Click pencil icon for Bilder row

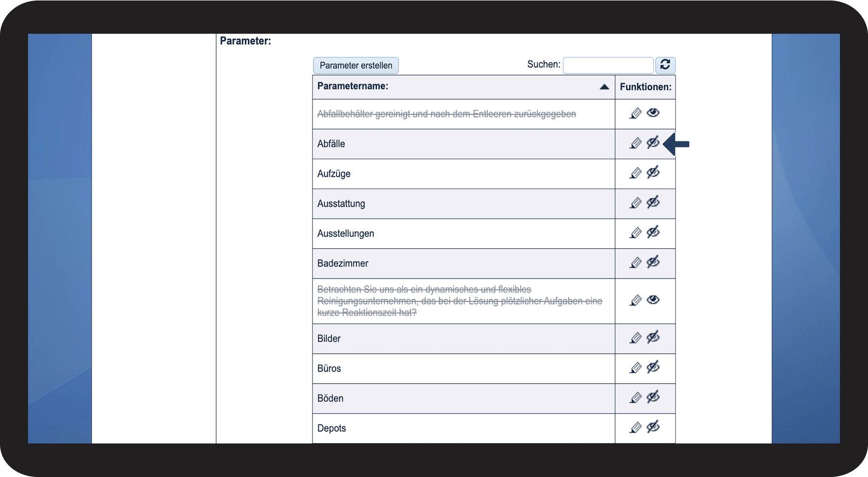[x=635, y=338]
